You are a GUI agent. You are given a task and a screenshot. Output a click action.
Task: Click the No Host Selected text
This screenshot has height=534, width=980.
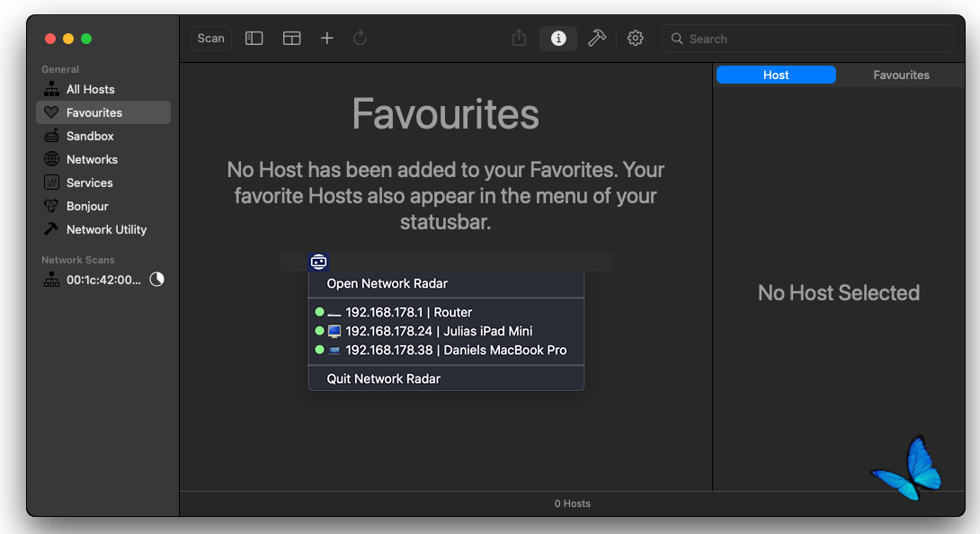click(x=838, y=293)
